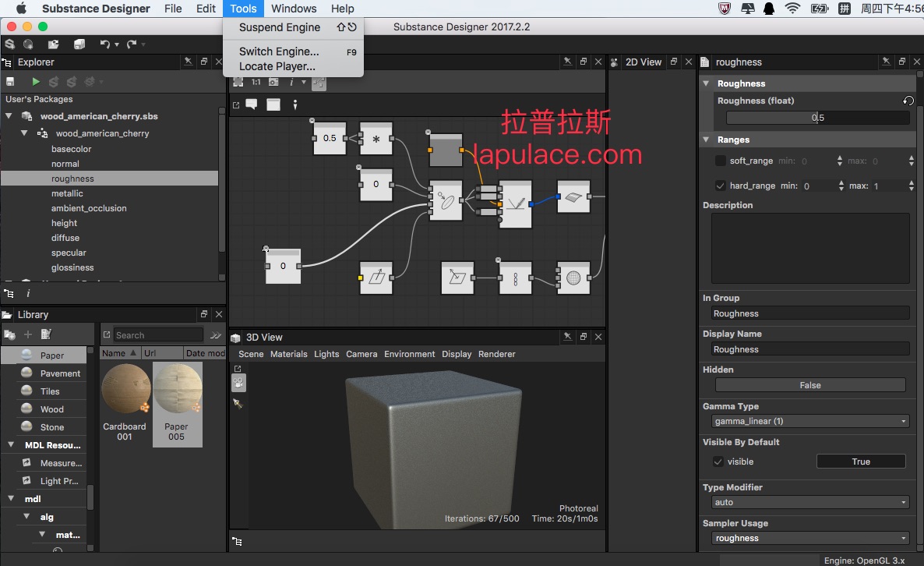Choose Locate Player... menu item

pyautogui.click(x=293, y=66)
